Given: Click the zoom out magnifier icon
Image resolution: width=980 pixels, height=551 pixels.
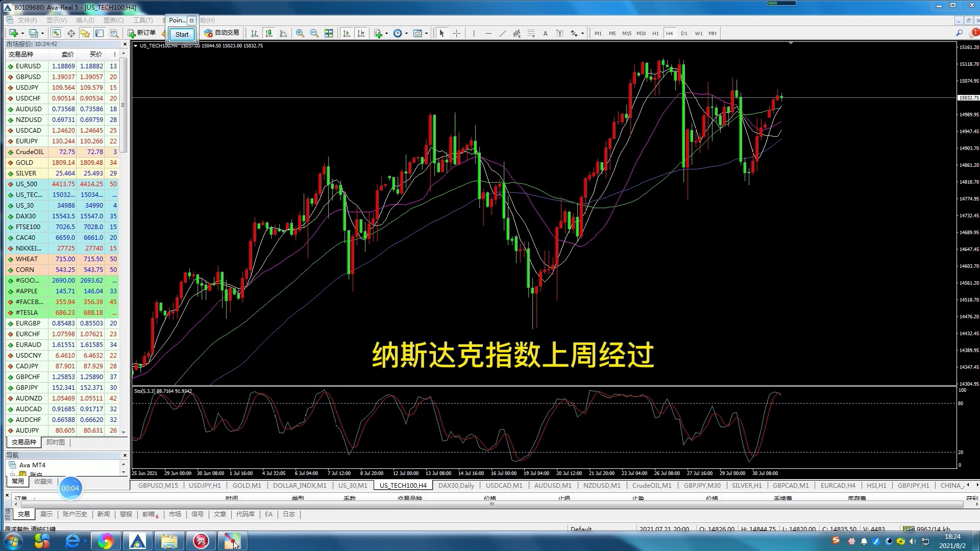Looking at the screenshot, I should pyautogui.click(x=314, y=33).
